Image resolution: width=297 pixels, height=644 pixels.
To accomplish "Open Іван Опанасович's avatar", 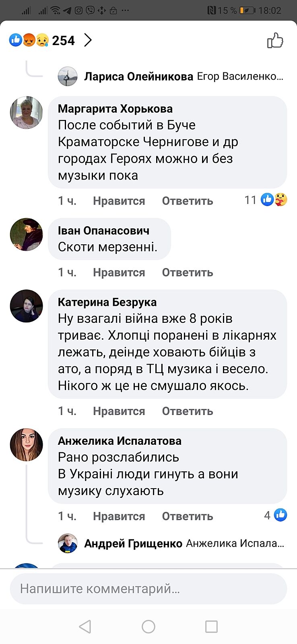I will coord(27,235).
